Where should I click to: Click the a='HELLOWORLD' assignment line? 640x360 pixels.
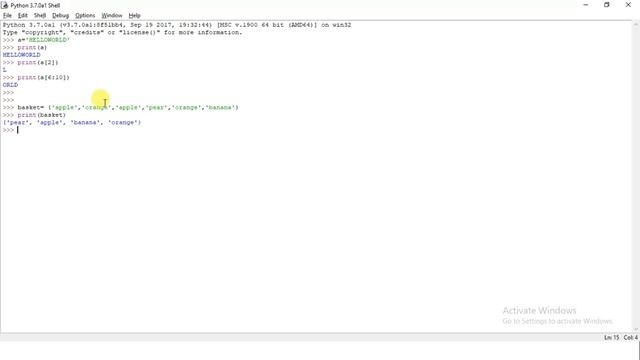click(43, 40)
